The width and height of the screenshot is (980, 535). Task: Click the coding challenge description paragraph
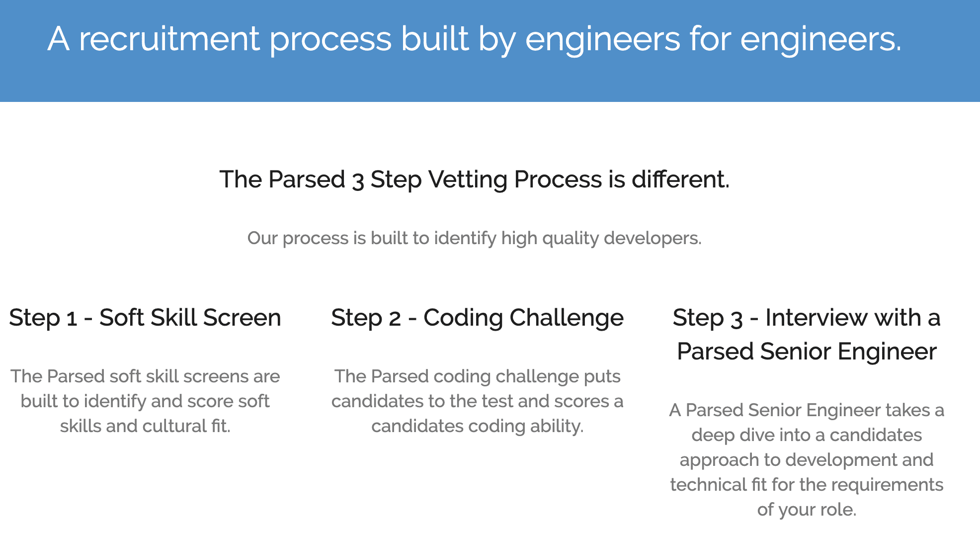coord(478,401)
